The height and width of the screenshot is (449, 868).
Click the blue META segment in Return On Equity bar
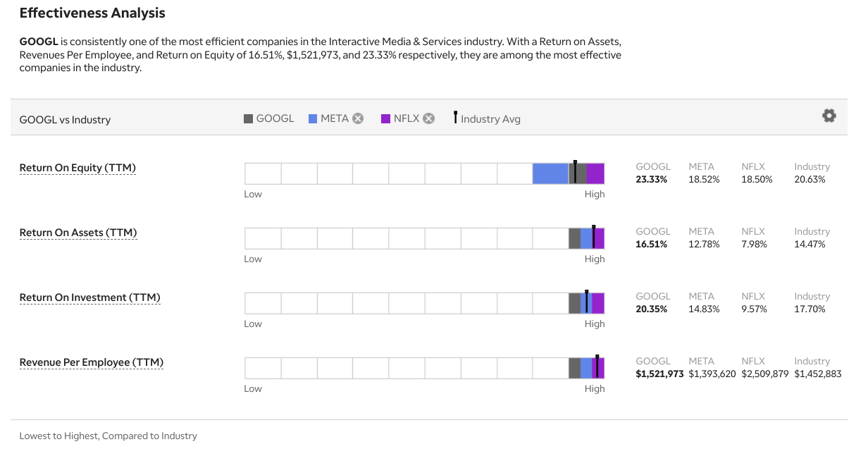(550, 173)
